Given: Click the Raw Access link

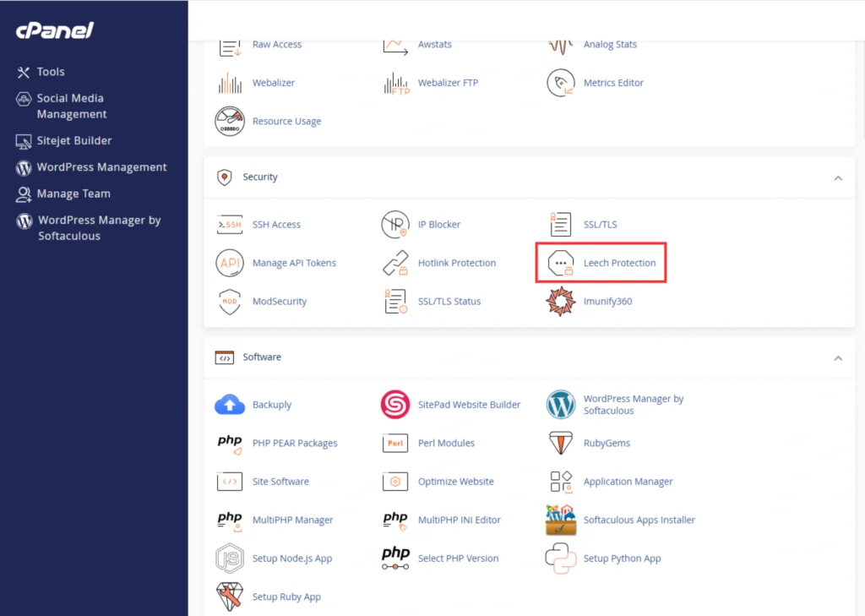Looking at the screenshot, I should pyautogui.click(x=277, y=45).
